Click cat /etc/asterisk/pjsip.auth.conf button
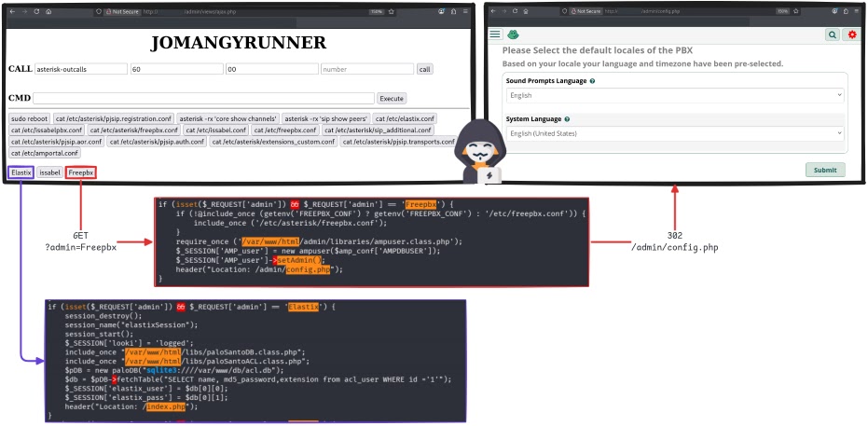The width and height of the screenshot is (868, 426). tap(158, 142)
